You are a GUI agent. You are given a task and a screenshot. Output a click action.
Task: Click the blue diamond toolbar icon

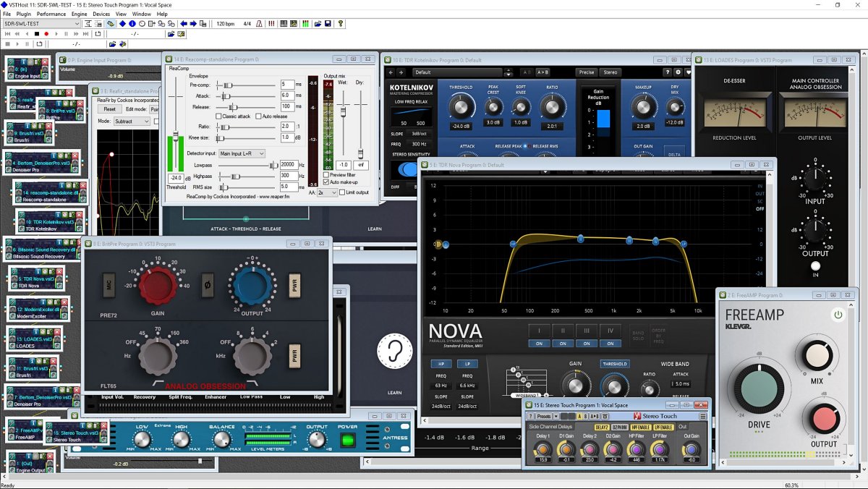pyautogui.click(x=122, y=24)
